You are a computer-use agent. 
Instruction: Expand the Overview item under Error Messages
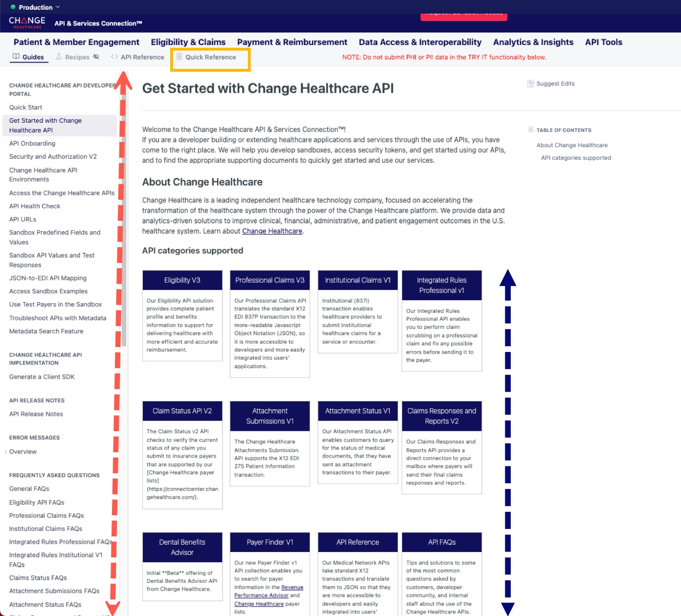pyautogui.click(x=6, y=452)
